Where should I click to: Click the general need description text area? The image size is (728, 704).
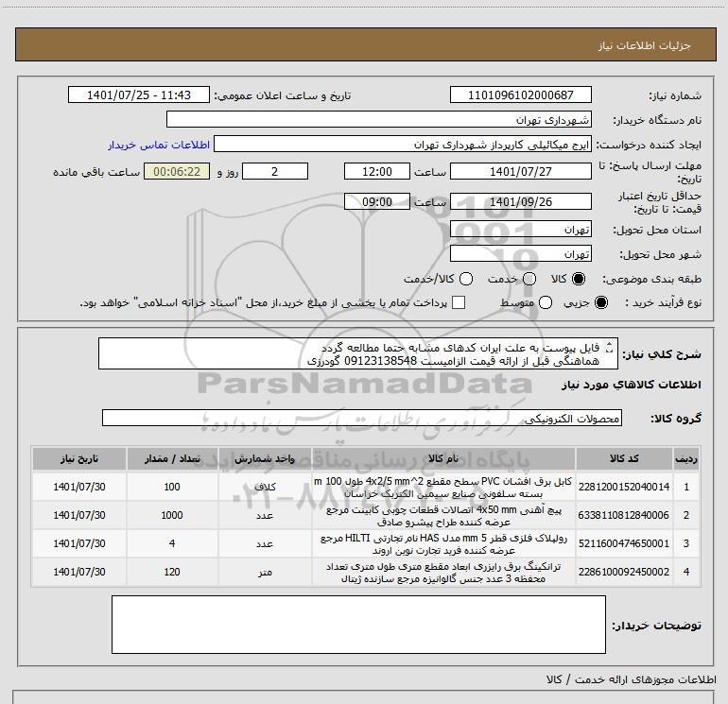358,353
